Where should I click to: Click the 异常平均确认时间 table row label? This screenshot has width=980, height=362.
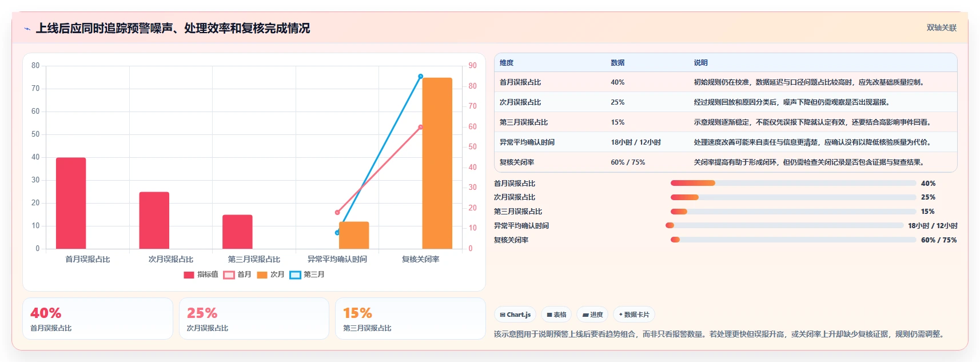click(527, 142)
